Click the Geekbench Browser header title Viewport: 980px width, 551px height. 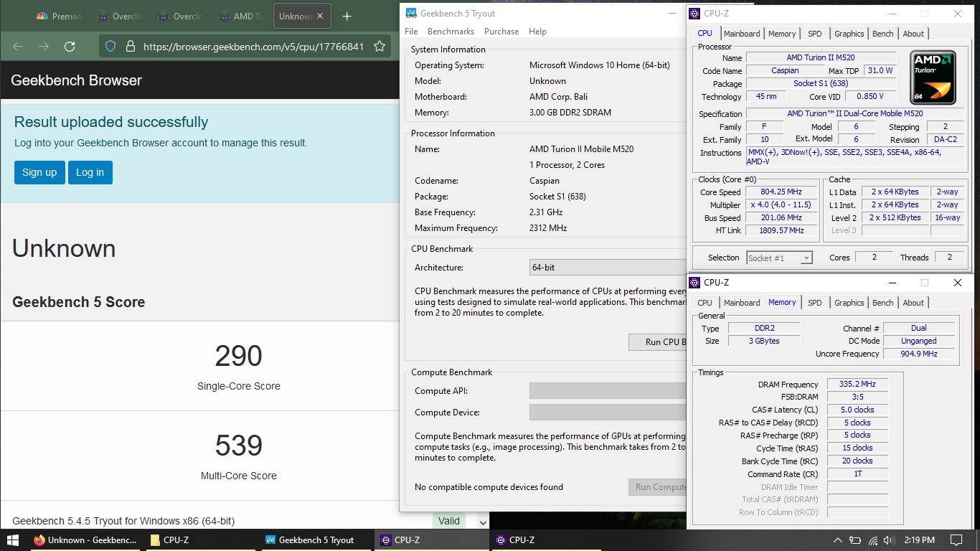[x=76, y=80]
